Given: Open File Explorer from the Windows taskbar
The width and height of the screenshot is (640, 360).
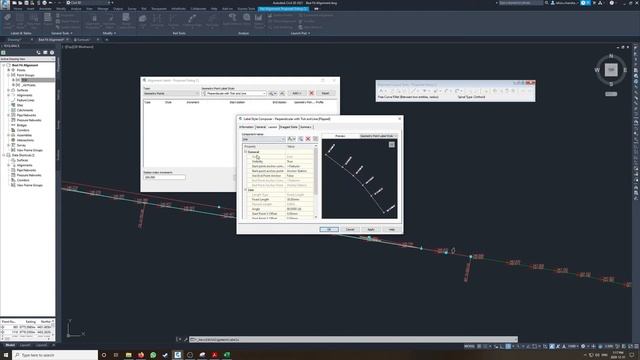Looking at the screenshot, I should (x=129, y=355).
